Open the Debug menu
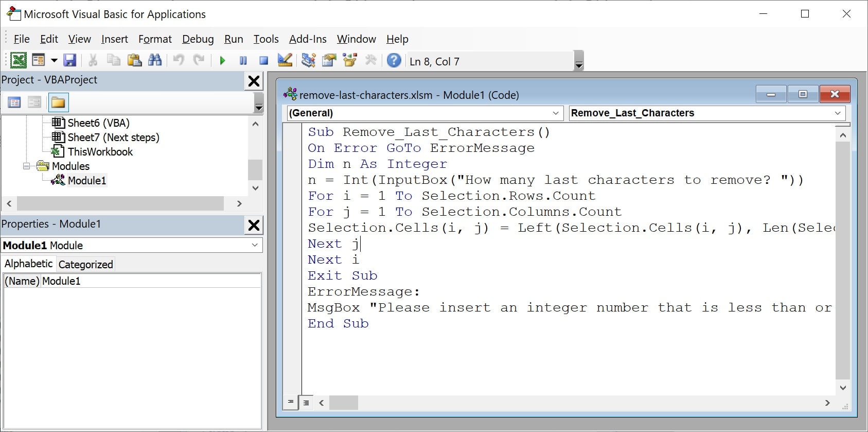The height and width of the screenshot is (432, 868). click(198, 39)
